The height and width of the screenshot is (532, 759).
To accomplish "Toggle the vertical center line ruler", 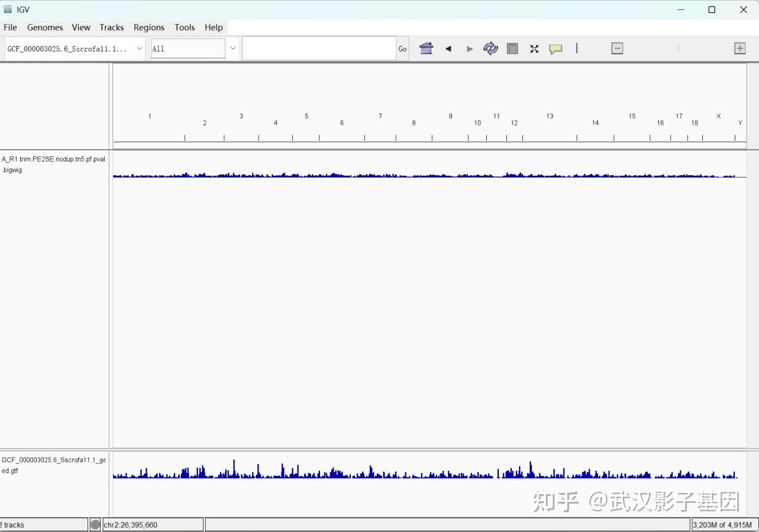I will 577,49.
